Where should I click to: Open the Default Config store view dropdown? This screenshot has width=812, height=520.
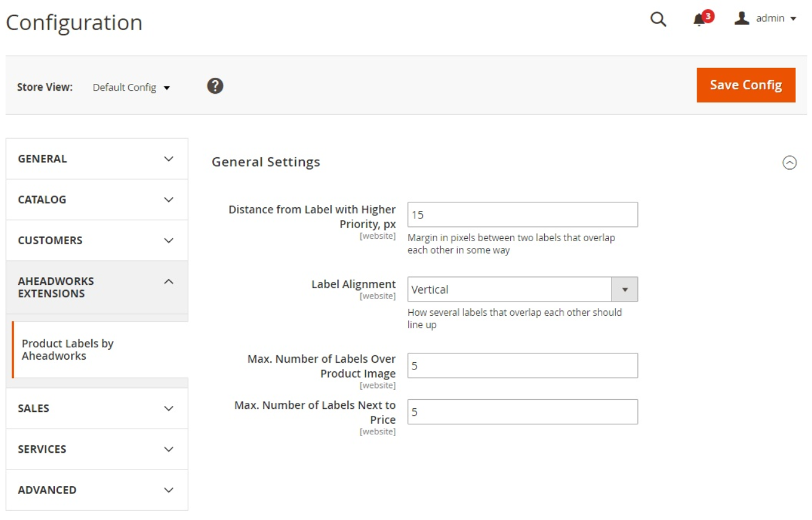(131, 88)
